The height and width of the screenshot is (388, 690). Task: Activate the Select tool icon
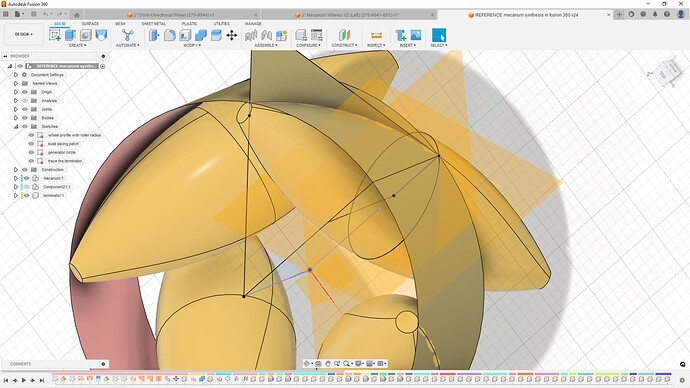[x=439, y=35]
